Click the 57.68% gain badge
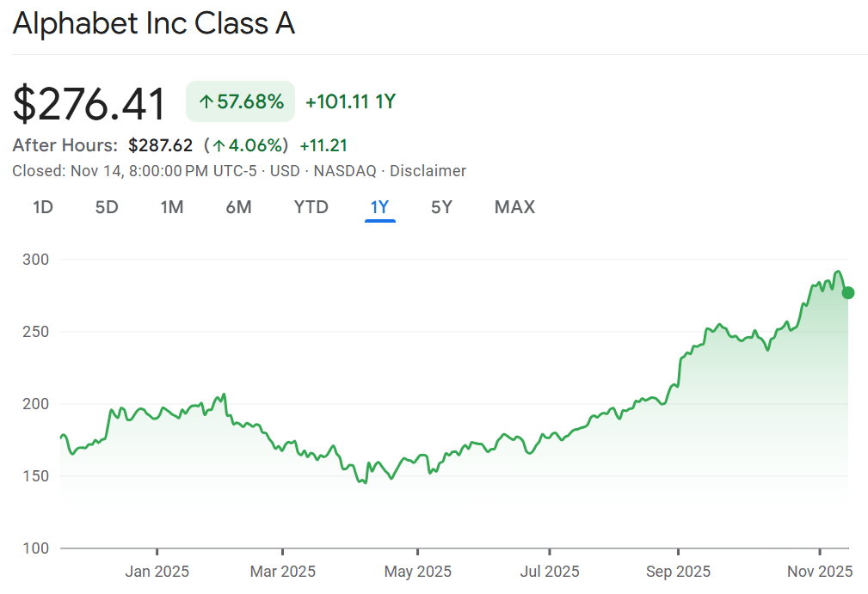The image size is (868, 594). (x=241, y=102)
